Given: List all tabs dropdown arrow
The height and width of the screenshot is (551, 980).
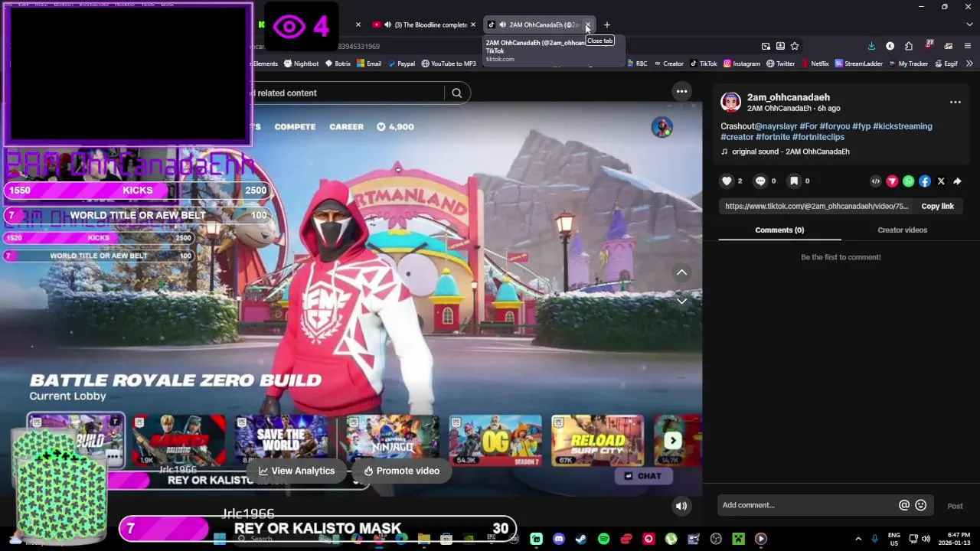Looking at the screenshot, I should pos(970,24).
